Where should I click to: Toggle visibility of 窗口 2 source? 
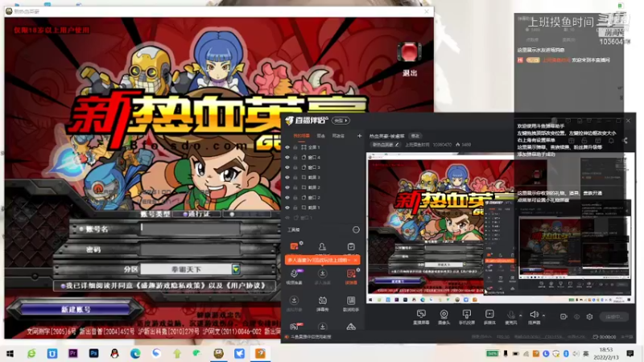click(x=287, y=197)
